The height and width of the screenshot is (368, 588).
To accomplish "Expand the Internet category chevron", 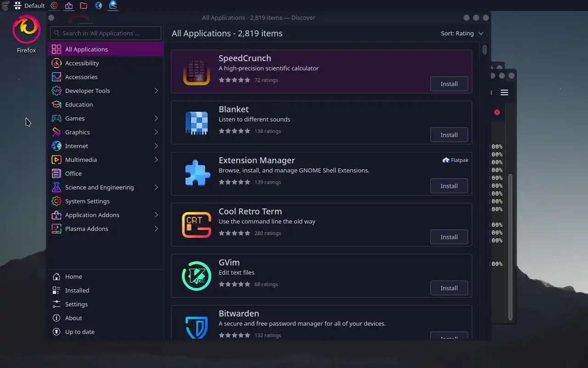I will coord(156,146).
